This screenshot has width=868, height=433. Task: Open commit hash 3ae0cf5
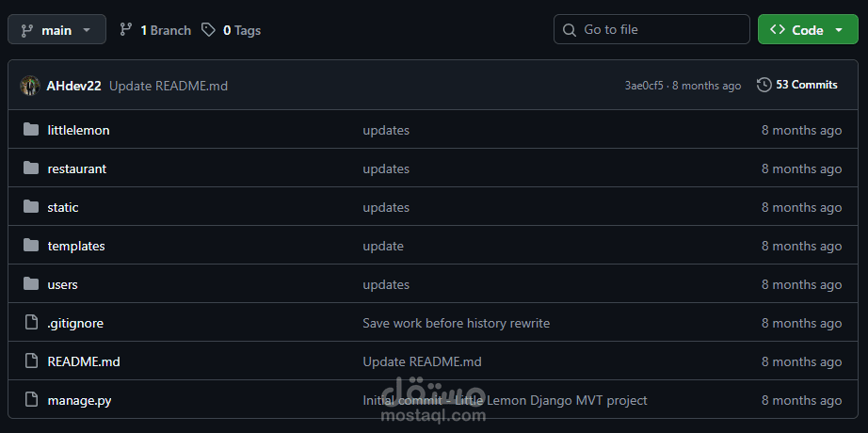pyautogui.click(x=644, y=86)
